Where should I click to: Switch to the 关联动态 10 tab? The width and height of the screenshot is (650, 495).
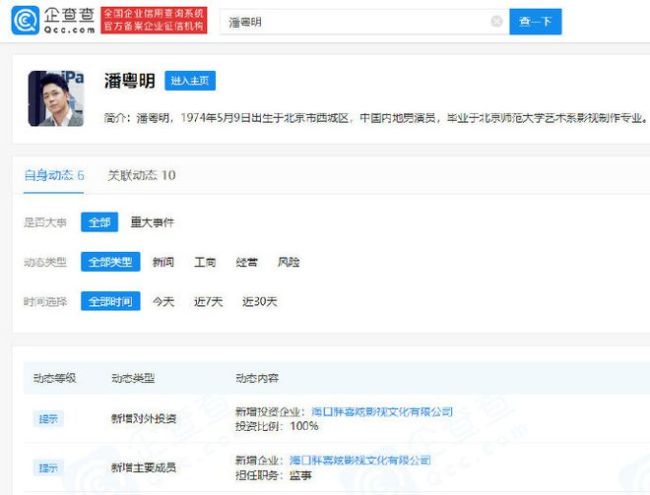141,175
